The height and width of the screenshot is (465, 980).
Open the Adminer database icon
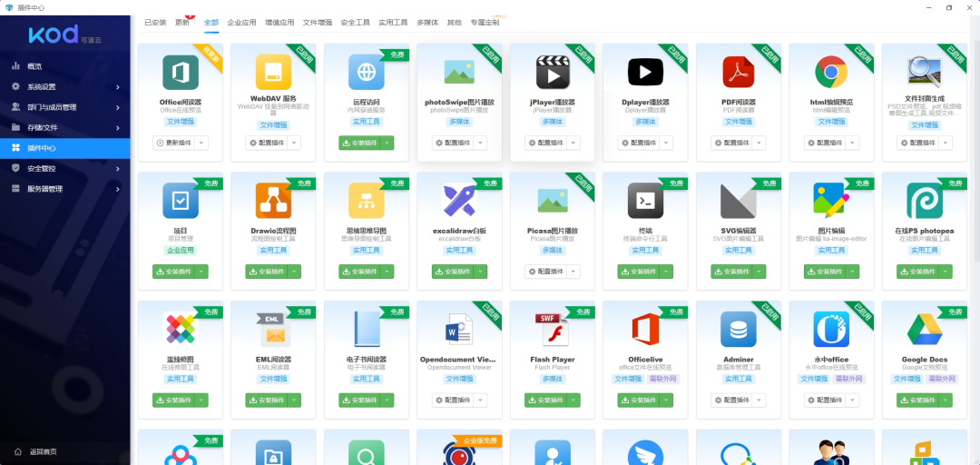pyautogui.click(x=739, y=329)
